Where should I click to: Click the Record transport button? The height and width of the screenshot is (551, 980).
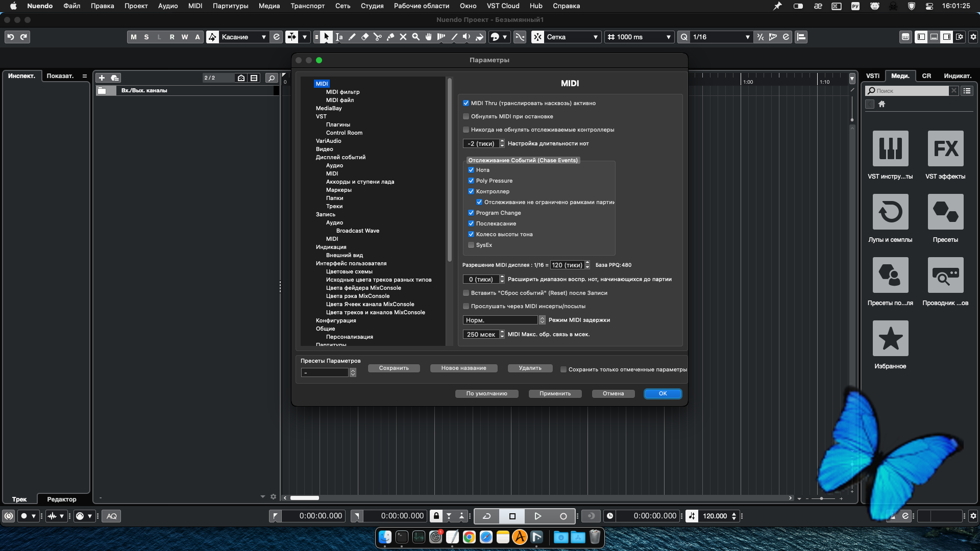(563, 516)
